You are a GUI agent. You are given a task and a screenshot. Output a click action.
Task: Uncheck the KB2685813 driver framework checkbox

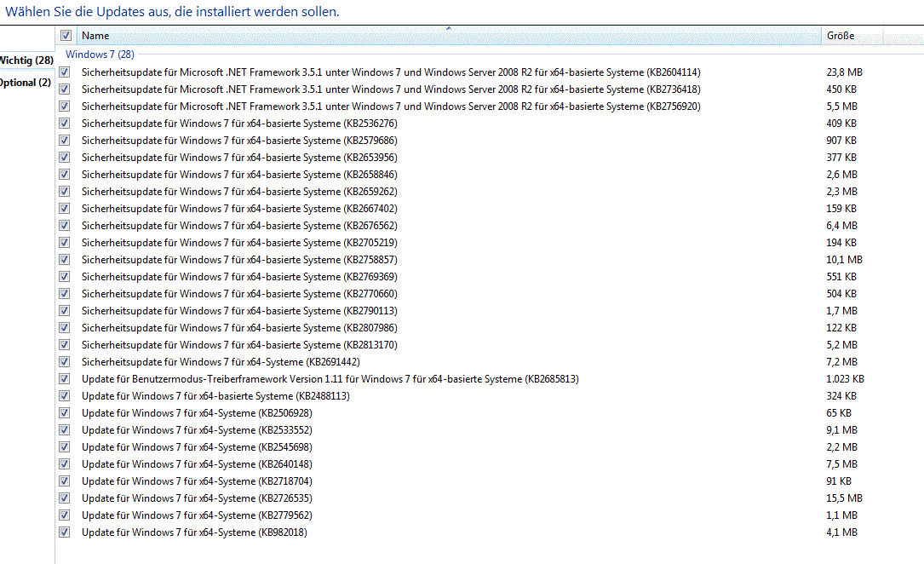[65, 379]
